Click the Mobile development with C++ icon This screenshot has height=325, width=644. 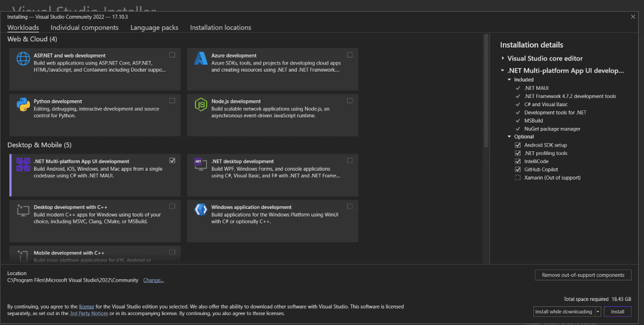pyautogui.click(x=23, y=256)
